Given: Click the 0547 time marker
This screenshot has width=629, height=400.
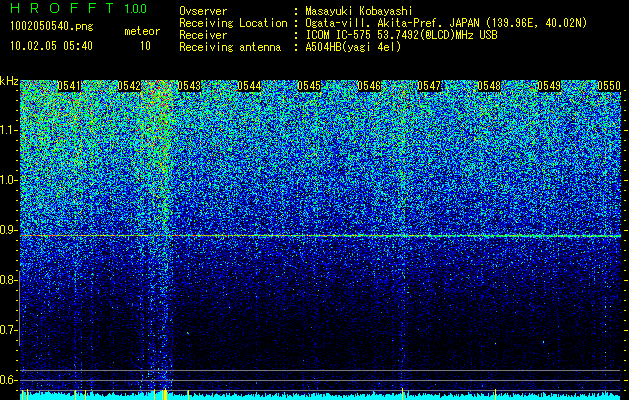Looking at the screenshot, I should pyautogui.click(x=429, y=86).
